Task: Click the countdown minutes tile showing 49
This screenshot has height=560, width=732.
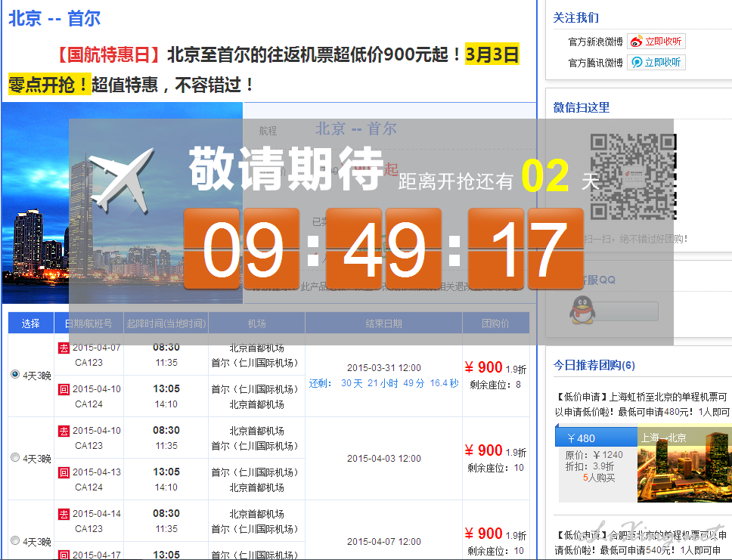Action: [383, 249]
